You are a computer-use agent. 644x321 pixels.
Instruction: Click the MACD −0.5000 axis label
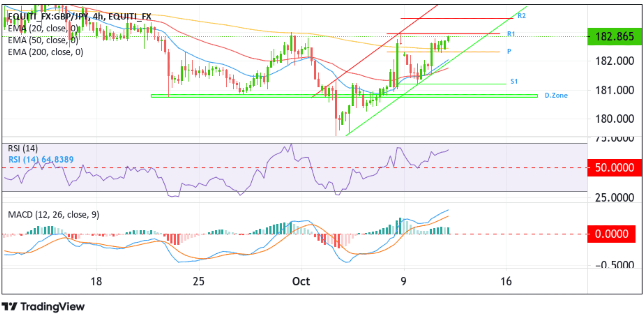(614, 265)
